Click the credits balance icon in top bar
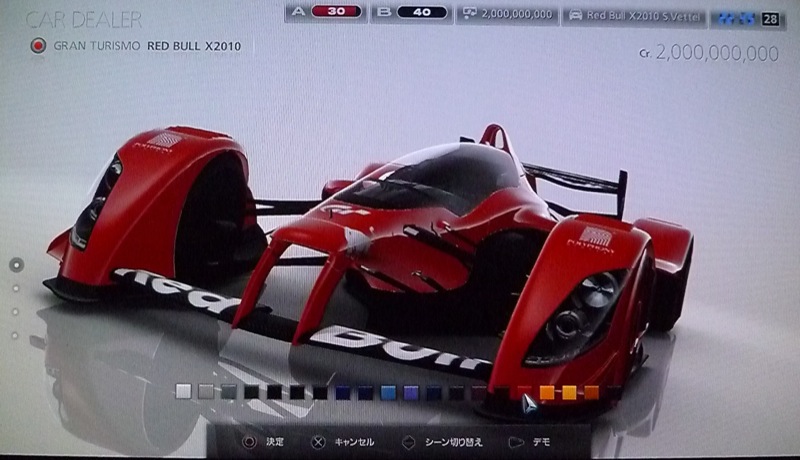 tap(471, 15)
